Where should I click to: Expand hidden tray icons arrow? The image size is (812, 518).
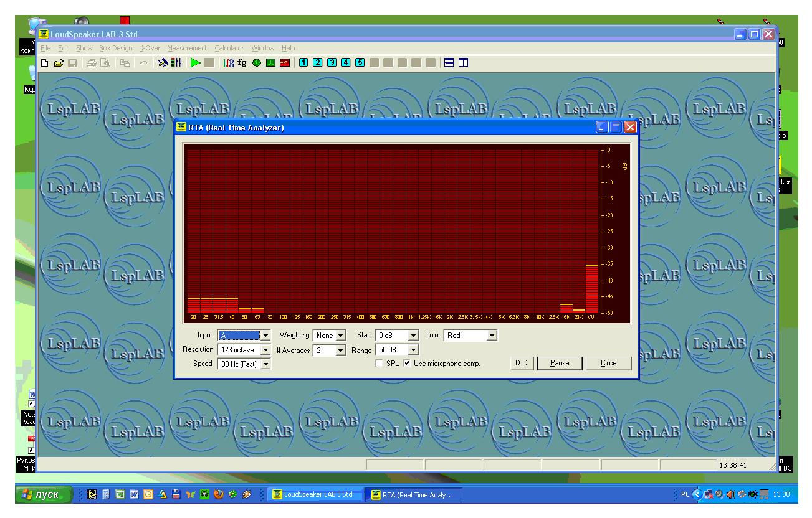click(697, 495)
